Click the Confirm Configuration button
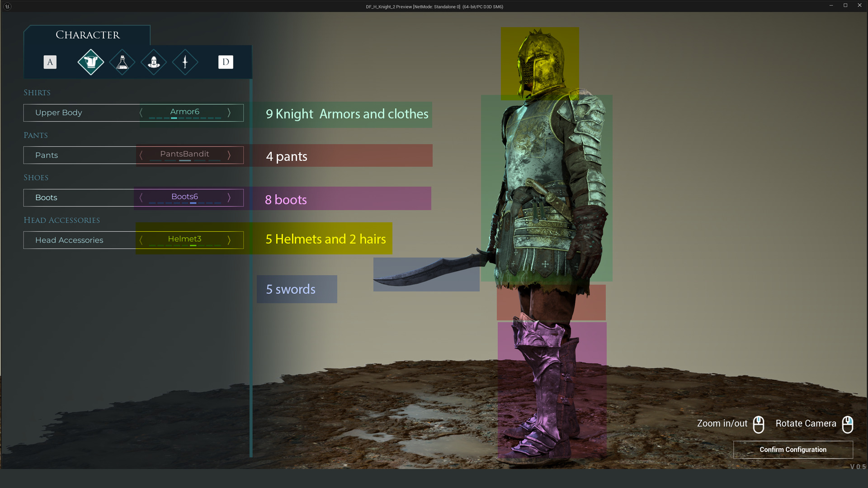This screenshot has height=488, width=868. 793,450
